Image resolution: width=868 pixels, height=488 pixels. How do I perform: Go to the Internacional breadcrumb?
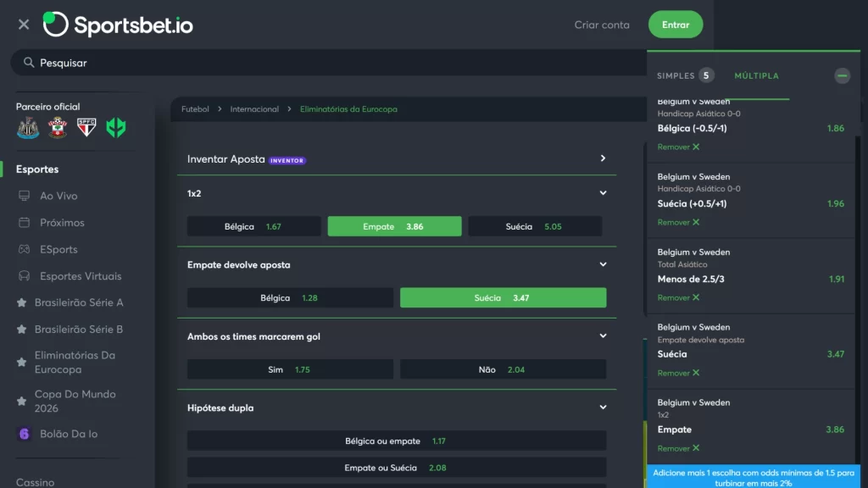(x=254, y=109)
